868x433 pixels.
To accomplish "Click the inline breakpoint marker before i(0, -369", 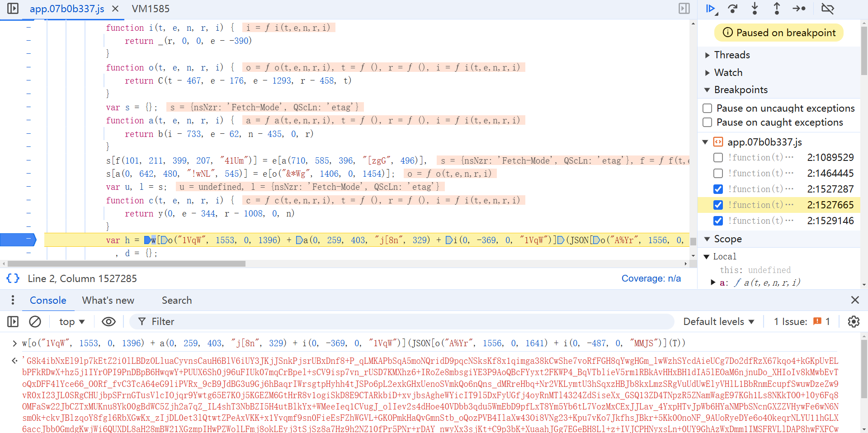I will (448, 240).
